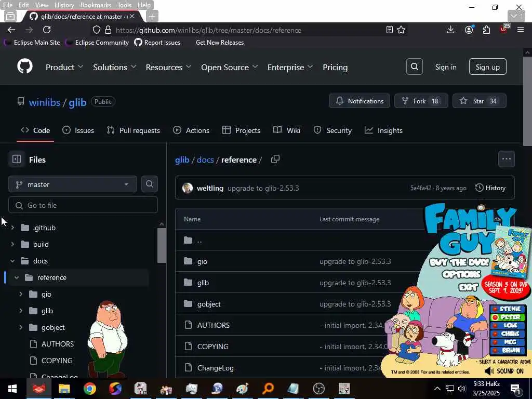Viewport: 532px width, 399px height.
Task: Open a new browser tab
Action: point(152,16)
